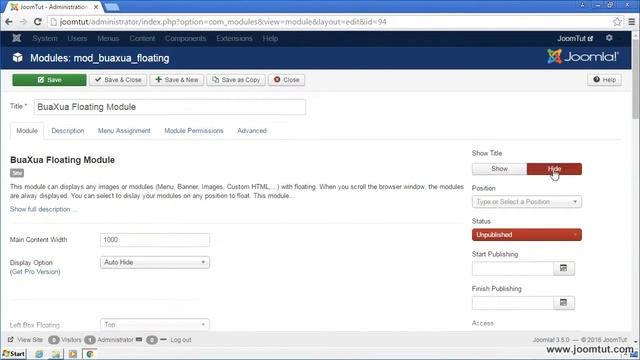Click the green Save button
The image size is (640, 360).
click(x=49, y=80)
